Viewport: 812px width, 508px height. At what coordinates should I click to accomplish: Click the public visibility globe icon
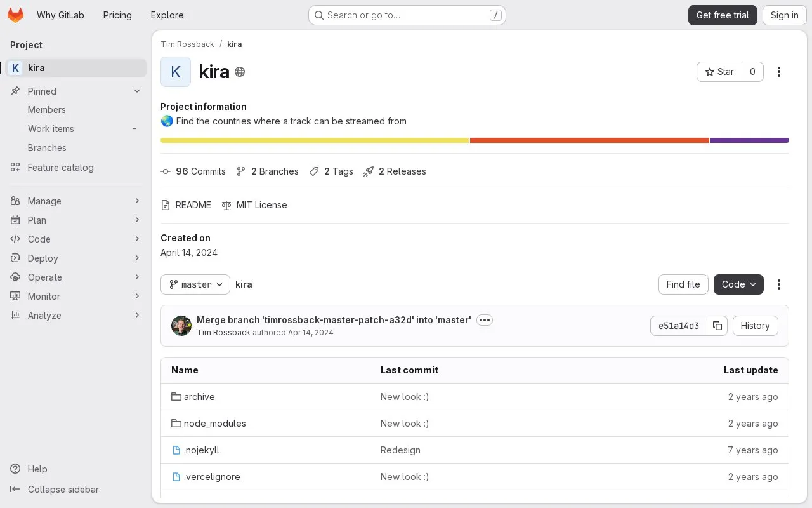(240, 72)
